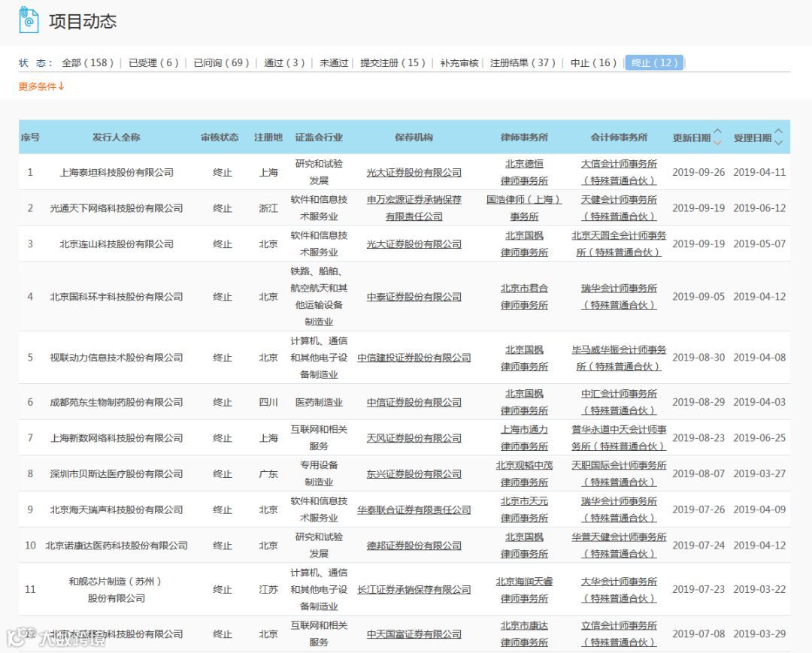Viewport: 812px width, 653px height.
Task: Click issuer 成都苑东生物制药股份有限公司
Action: click(x=117, y=402)
